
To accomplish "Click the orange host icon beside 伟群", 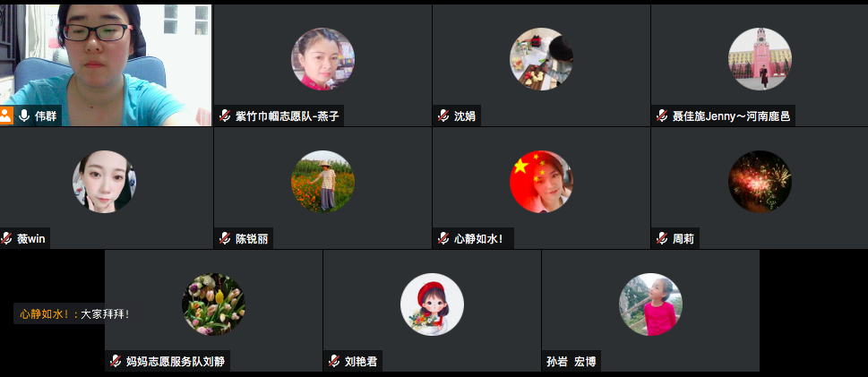I will (6, 116).
